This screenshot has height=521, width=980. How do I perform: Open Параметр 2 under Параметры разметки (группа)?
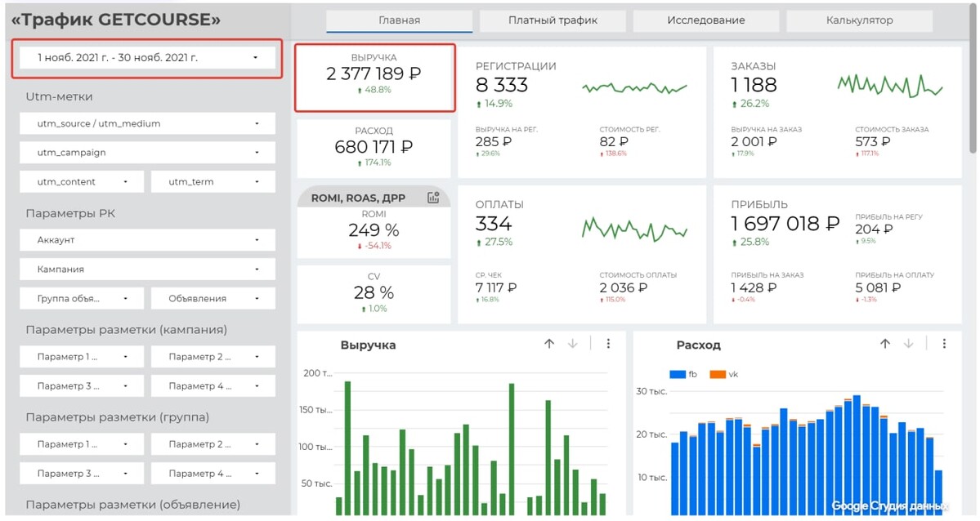point(213,444)
